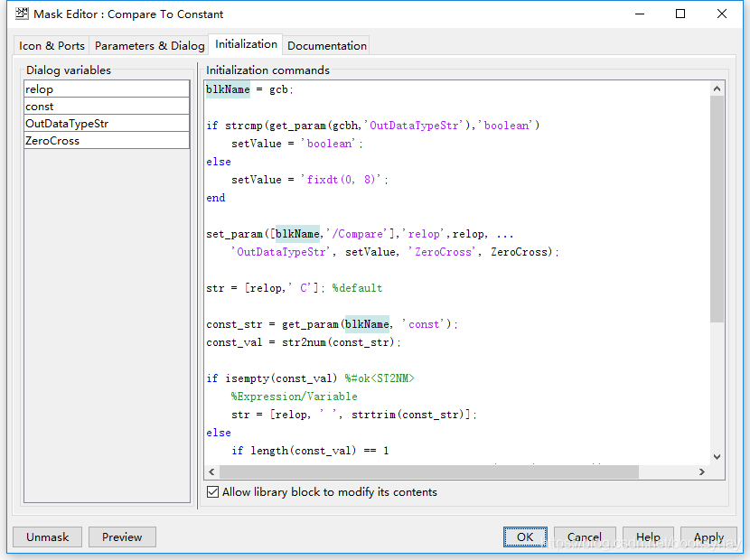Select const in Dialog variables list
This screenshot has width=750, height=560.
[x=107, y=107]
